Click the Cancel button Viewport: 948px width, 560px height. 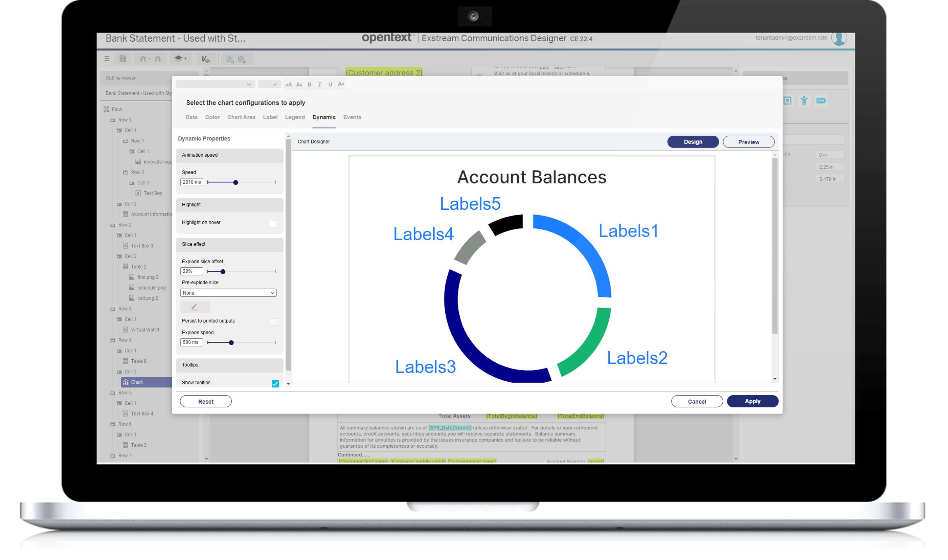tap(697, 402)
